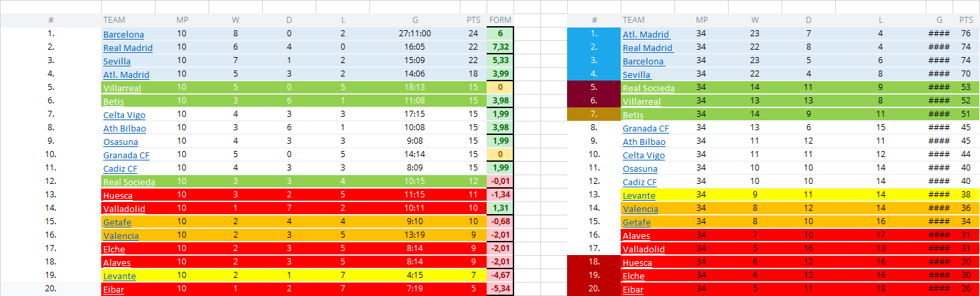Select form value '-0,68'
The height and width of the screenshot is (296, 980).
[500, 222]
